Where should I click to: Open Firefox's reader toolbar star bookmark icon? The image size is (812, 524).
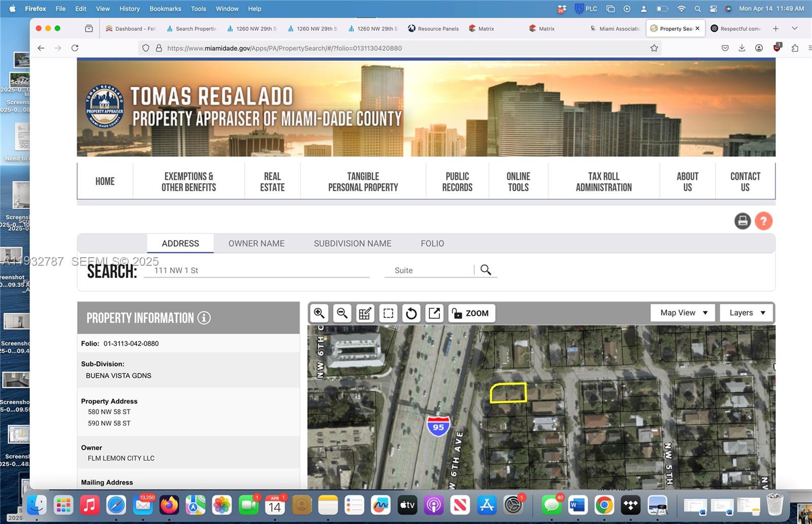pos(654,48)
